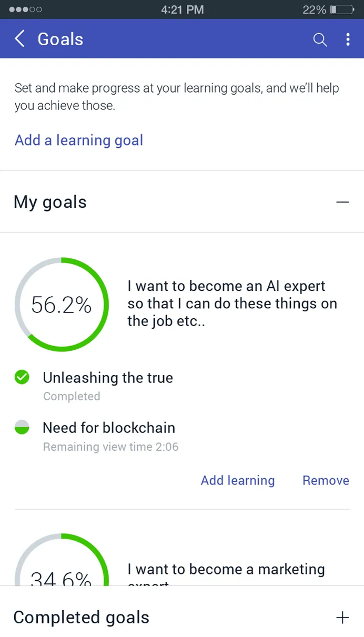Screen dimensions: 364x637
Task: Tap the battery icon in status bar
Action: click(x=342, y=9)
